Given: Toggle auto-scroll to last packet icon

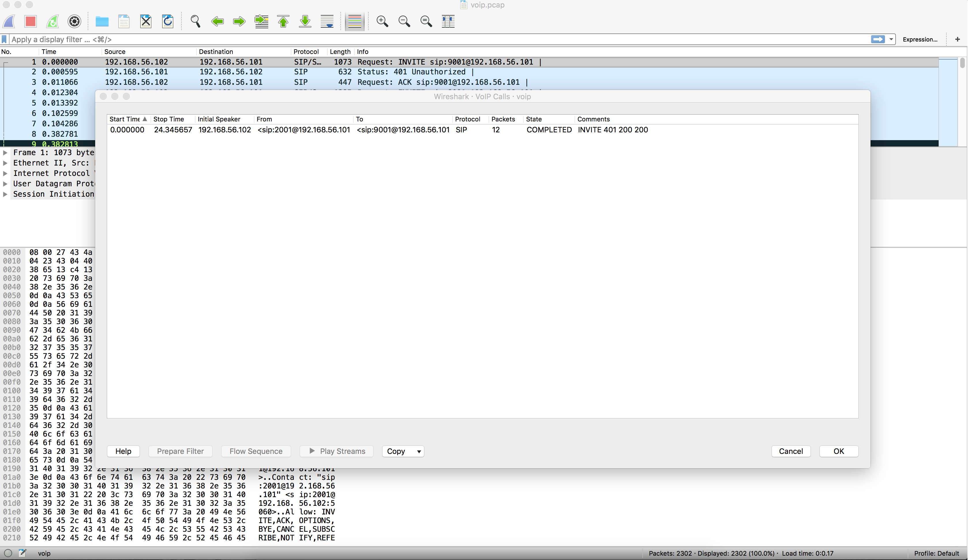Looking at the screenshot, I should pyautogui.click(x=327, y=21).
